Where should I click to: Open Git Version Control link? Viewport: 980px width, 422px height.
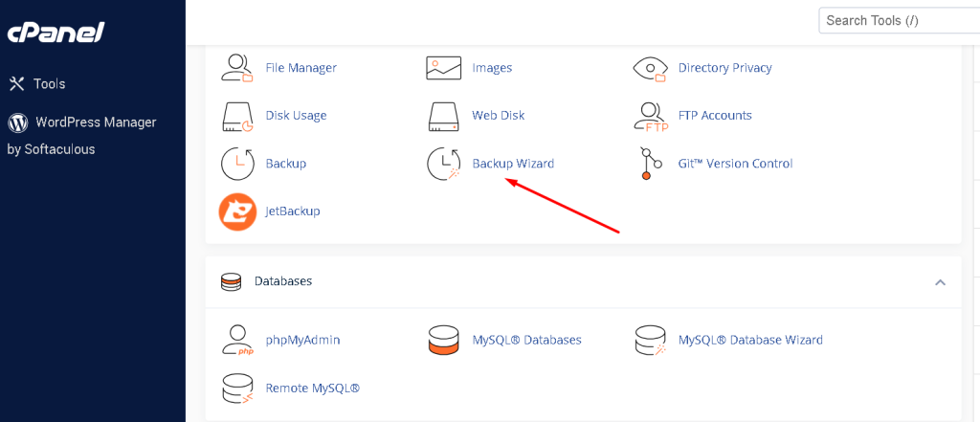pyautogui.click(x=736, y=164)
